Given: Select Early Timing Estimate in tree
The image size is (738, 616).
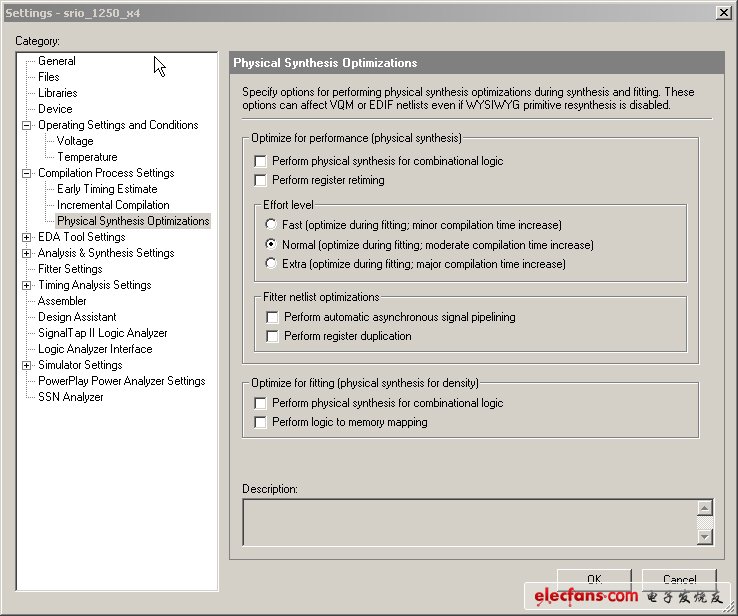Looking at the screenshot, I should tap(107, 189).
